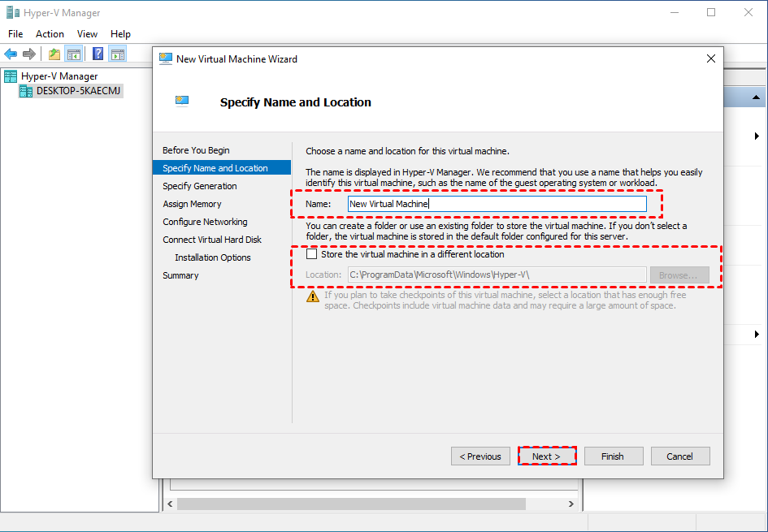768x532 pixels.
Task: Click the Finish button
Action: pos(614,456)
